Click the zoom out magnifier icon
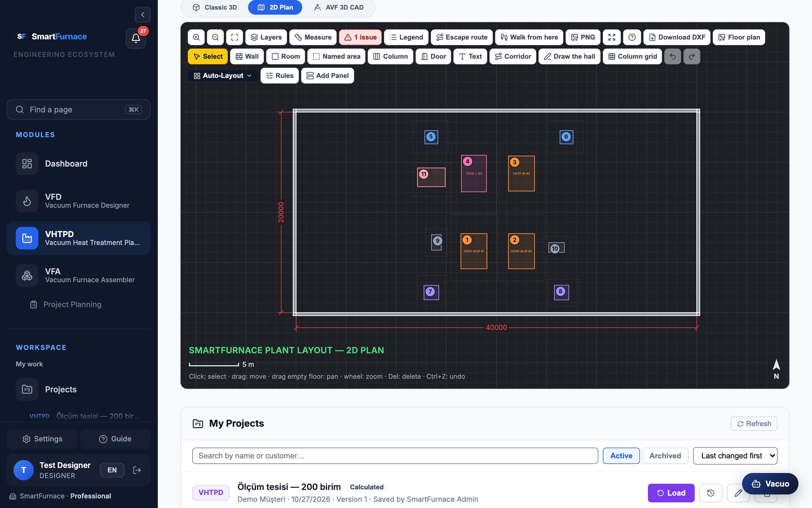The width and height of the screenshot is (812, 508). tap(215, 37)
